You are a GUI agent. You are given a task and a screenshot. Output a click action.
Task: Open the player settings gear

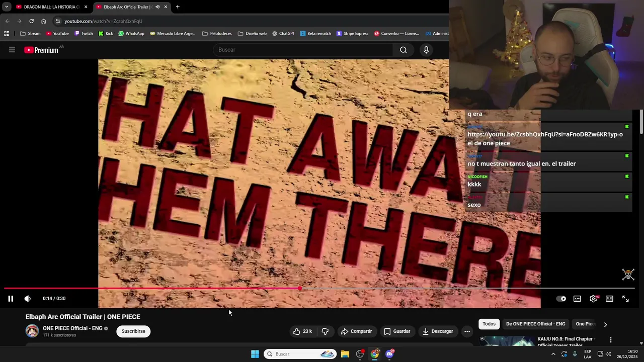click(x=593, y=299)
